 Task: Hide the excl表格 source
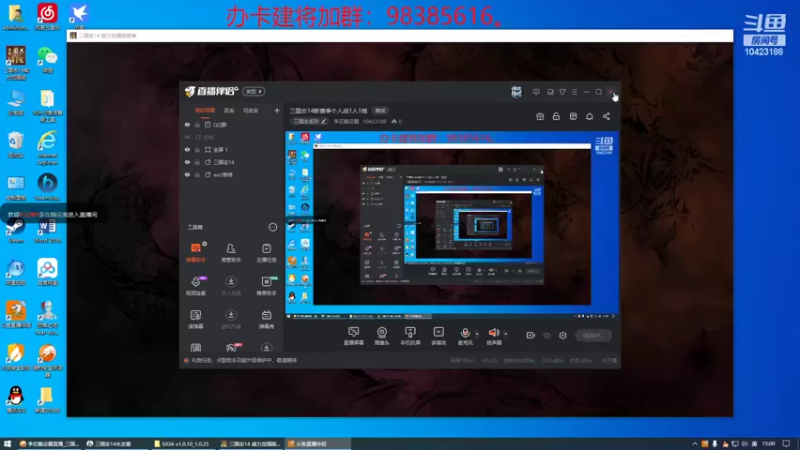(187, 174)
